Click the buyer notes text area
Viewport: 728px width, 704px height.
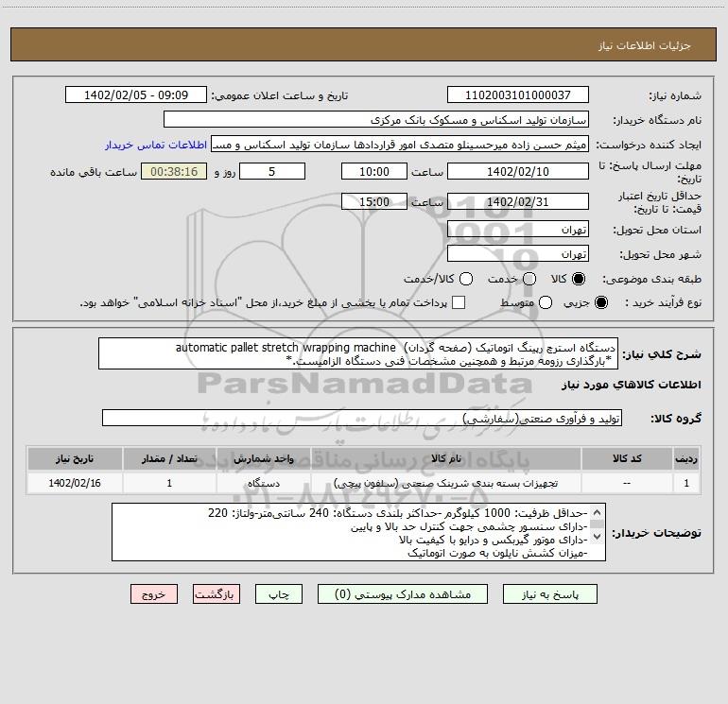click(x=359, y=532)
